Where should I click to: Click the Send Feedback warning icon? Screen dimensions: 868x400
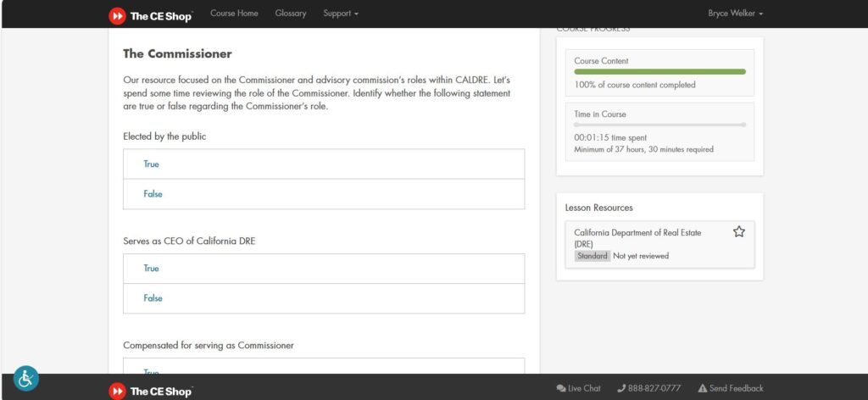[x=702, y=388]
